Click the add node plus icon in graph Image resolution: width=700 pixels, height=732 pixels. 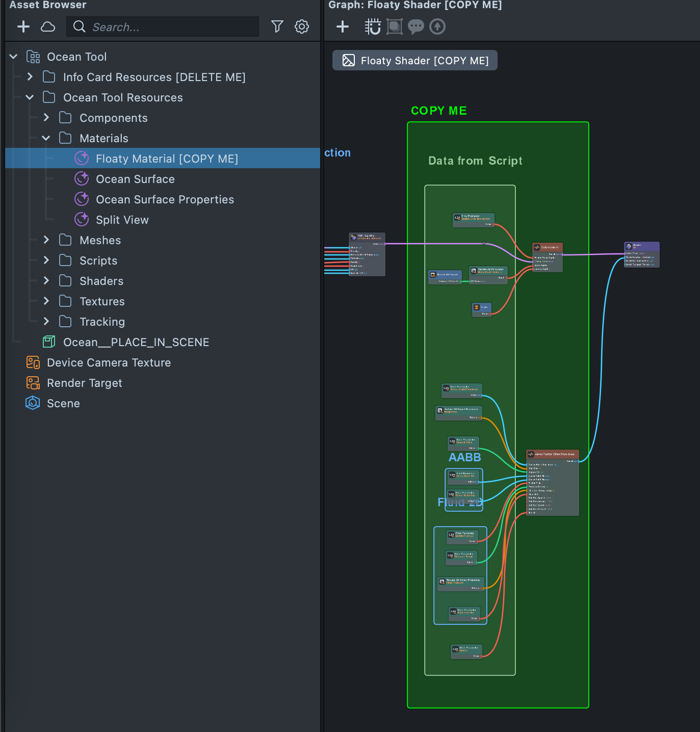343,27
